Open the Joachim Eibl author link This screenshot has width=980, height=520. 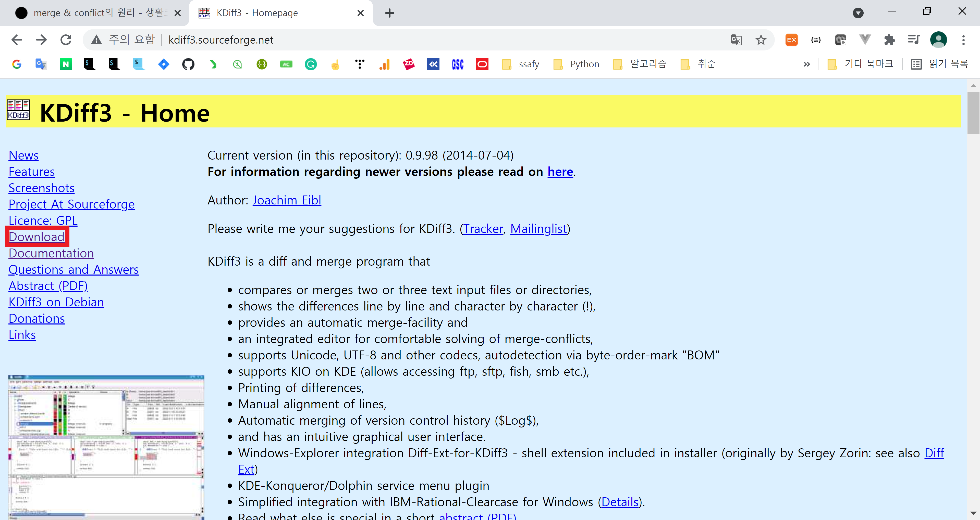pyautogui.click(x=286, y=200)
